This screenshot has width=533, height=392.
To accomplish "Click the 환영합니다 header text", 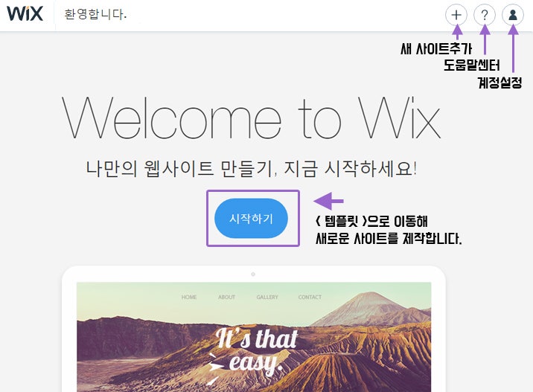I will pyautogui.click(x=95, y=14).
